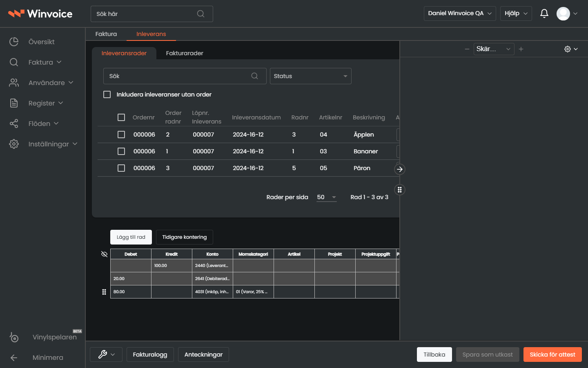Click the Översikt pie chart icon

pos(14,42)
